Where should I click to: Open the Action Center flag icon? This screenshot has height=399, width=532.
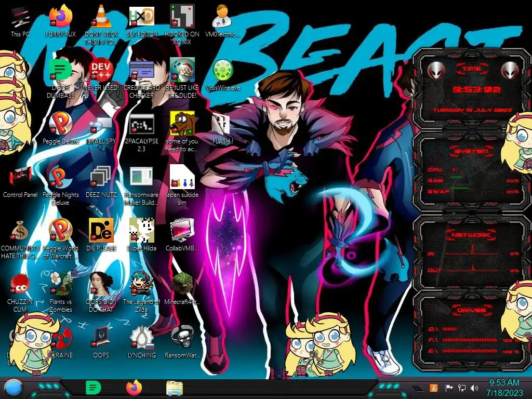449,388
